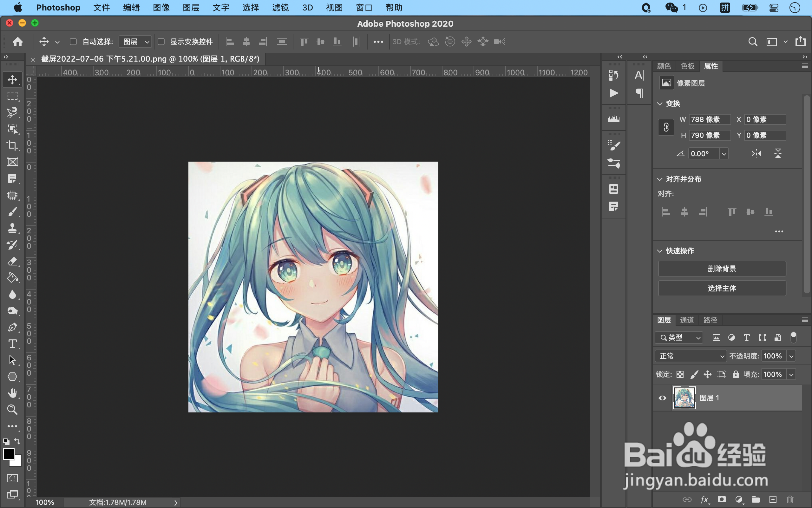This screenshot has height=508, width=812.
Task: Open the 正常 blend mode dropdown
Action: [691, 356]
